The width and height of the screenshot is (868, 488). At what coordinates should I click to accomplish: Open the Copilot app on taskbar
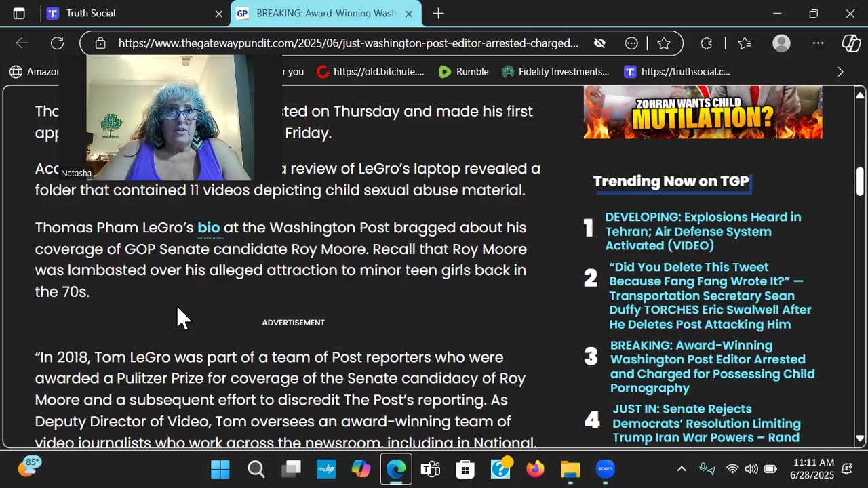pyautogui.click(x=361, y=469)
